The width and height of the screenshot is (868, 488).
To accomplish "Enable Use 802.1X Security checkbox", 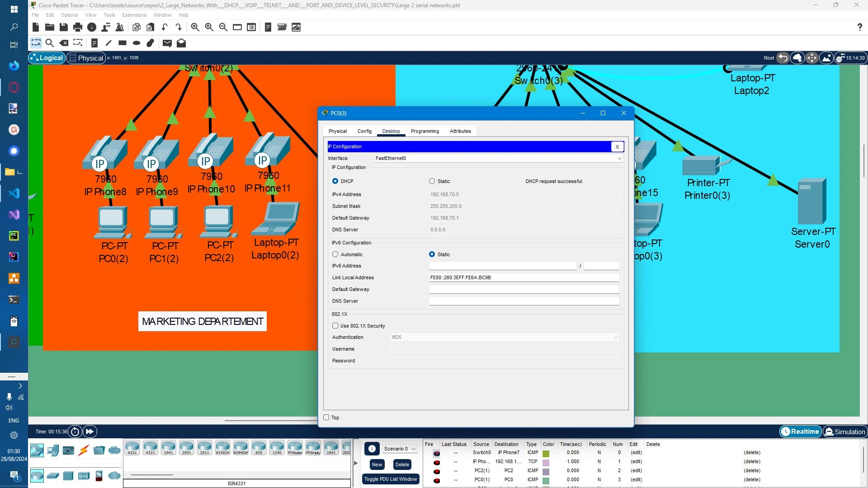I will coord(335,325).
